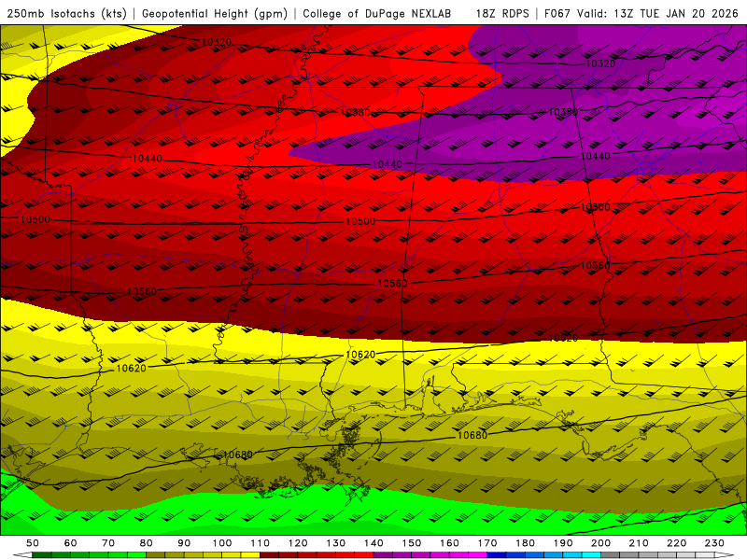Click the '200' legend scale label
The image size is (747, 560).
600,543
